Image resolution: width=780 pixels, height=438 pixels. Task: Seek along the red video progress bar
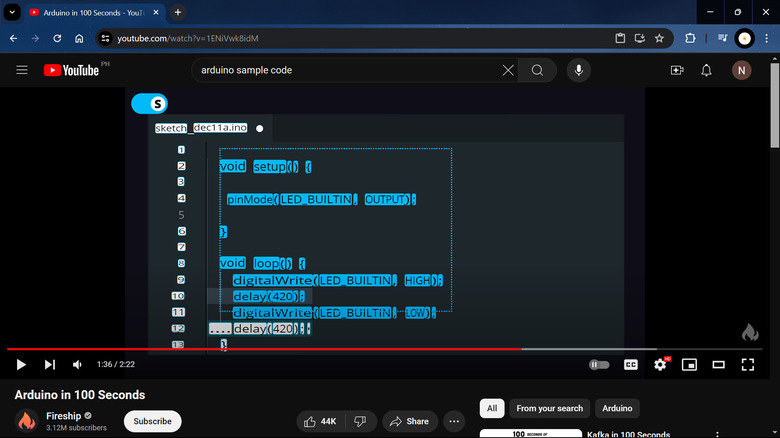pos(300,349)
